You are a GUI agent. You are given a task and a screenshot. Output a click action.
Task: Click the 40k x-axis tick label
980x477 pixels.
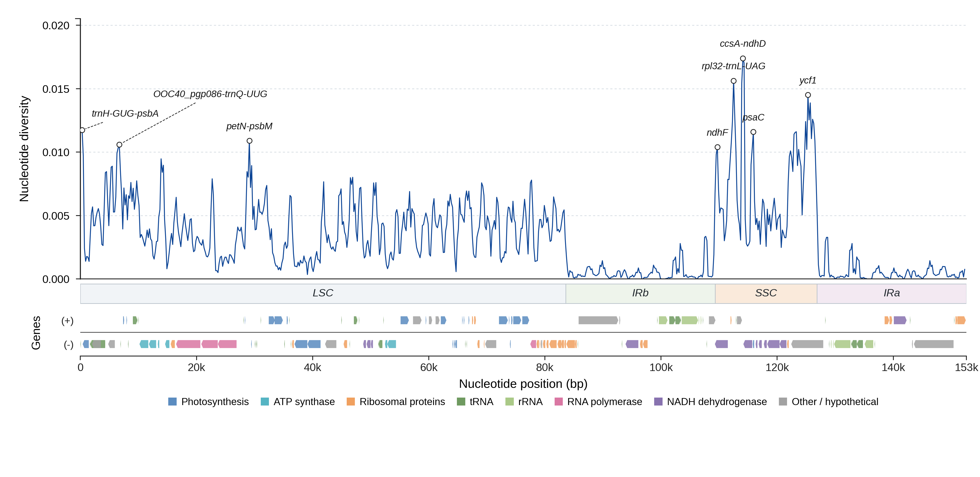click(x=312, y=367)
